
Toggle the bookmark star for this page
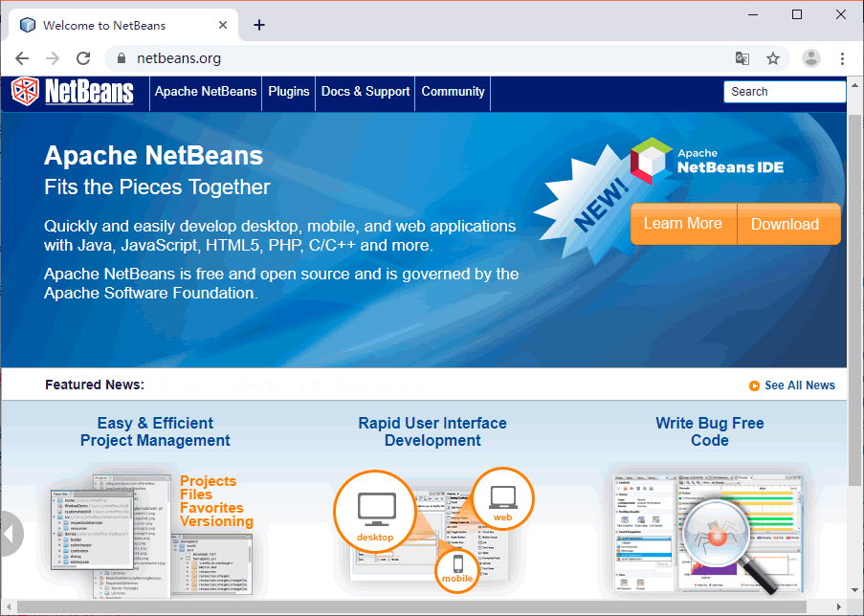pyautogui.click(x=773, y=58)
